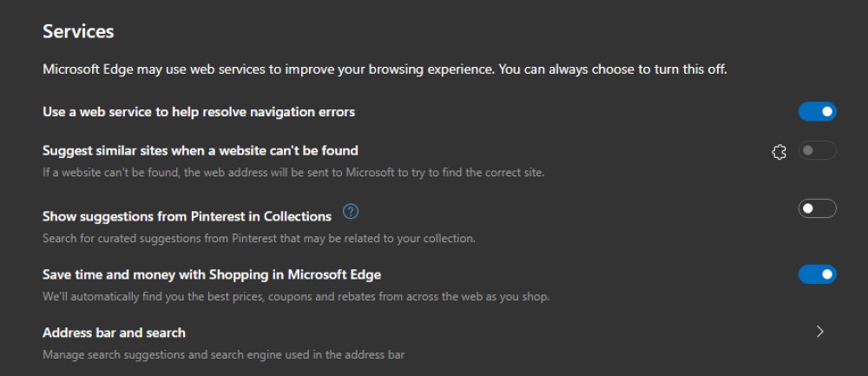Click 'We'll automatically find you the best prices' text

(x=296, y=297)
